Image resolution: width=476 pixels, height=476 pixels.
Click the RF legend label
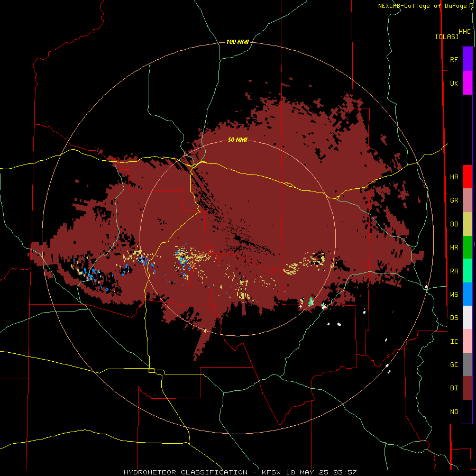pyautogui.click(x=454, y=59)
